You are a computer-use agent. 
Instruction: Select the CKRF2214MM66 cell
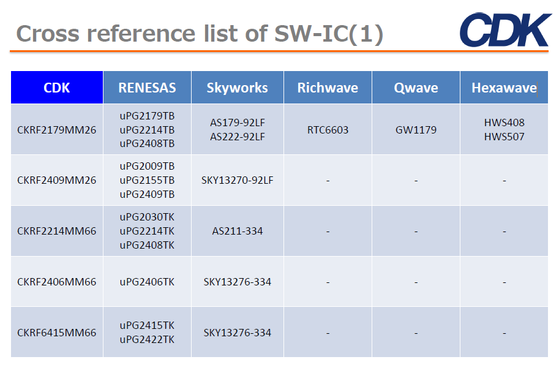coord(57,231)
